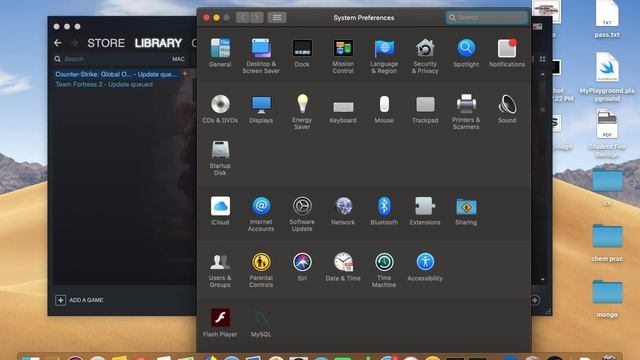640x360 pixels.
Task: Select chem prac folder on desktop
Action: [607, 243]
